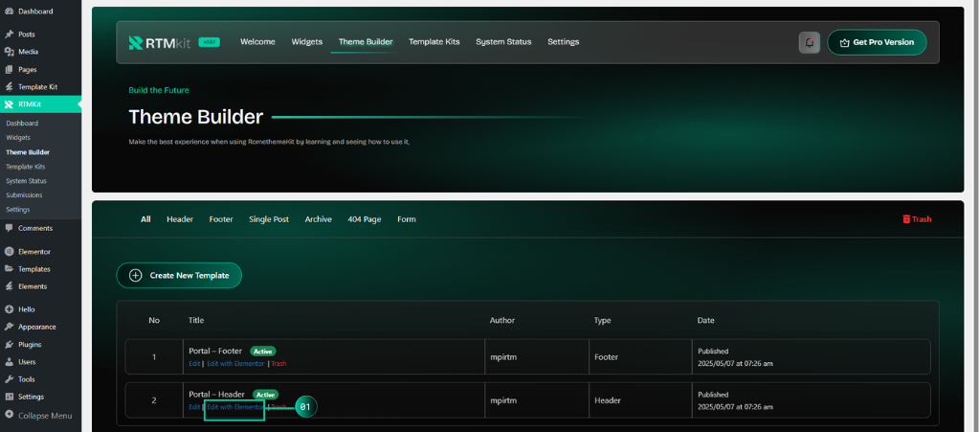Screen dimensions: 980x432
Task: Click the Templates folder icon
Action: (x=10, y=269)
